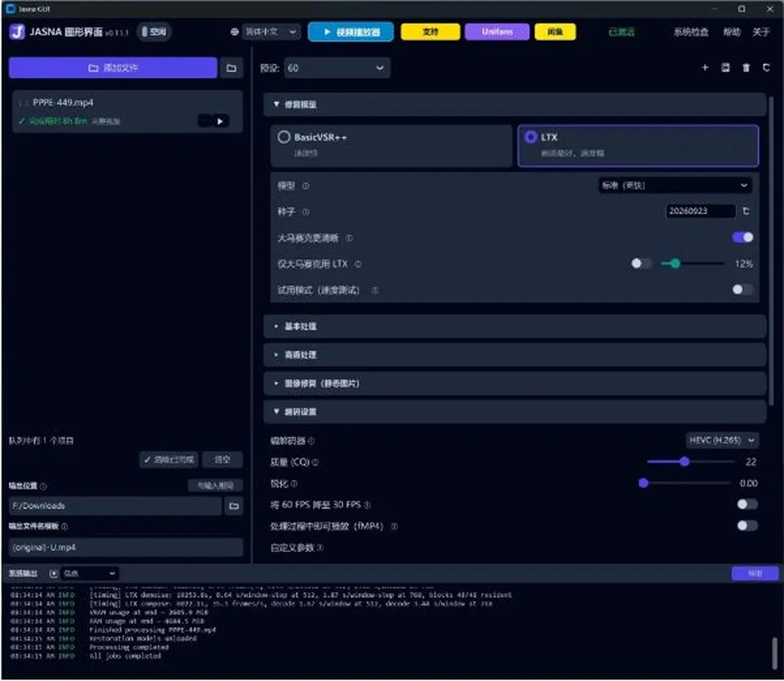This screenshot has height=681, width=784.
Task: Turn off the 大马赛克更清晰 switch
Action: coord(742,238)
